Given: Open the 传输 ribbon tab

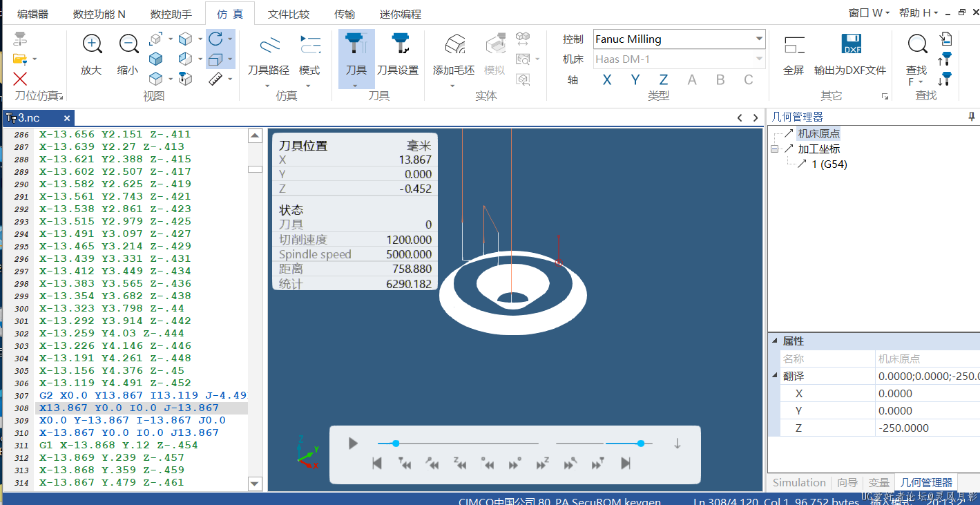Looking at the screenshot, I should [x=345, y=14].
